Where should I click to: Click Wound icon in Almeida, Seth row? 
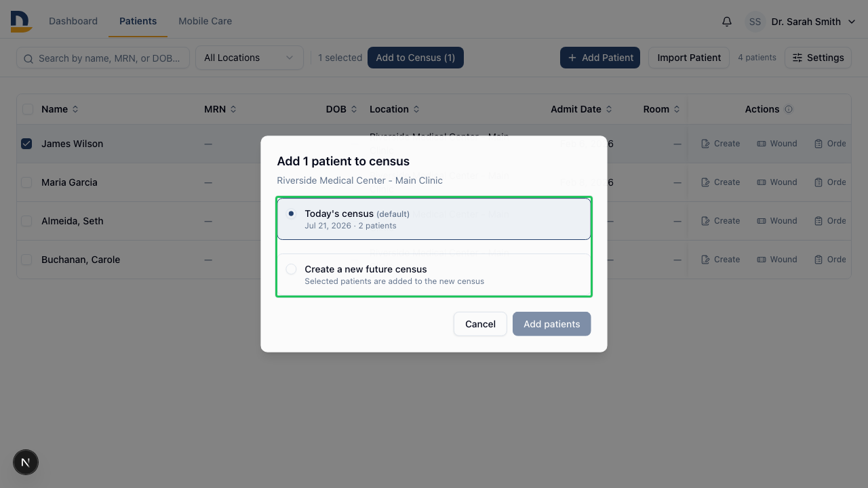point(762,221)
